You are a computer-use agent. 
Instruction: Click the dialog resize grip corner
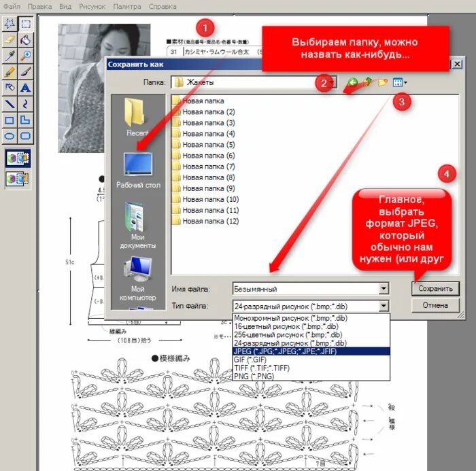coord(461,315)
